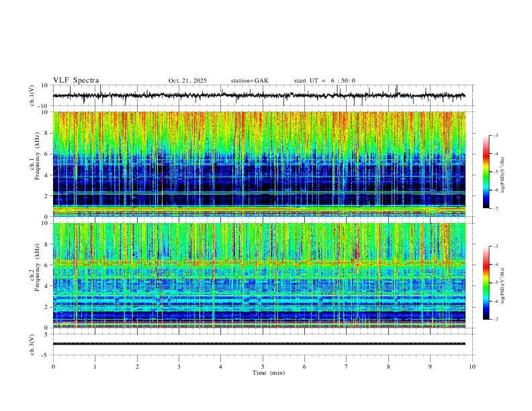This screenshot has width=532, height=411.
Task: Click the 'start UT = 6 :50: 0' text
Action: pyautogui.click(x=324, y=81)
